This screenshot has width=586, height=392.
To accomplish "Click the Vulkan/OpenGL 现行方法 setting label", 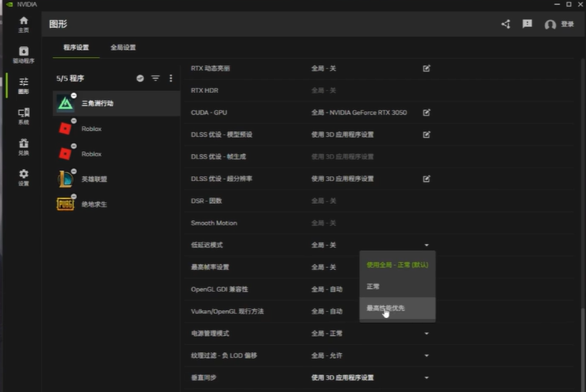I will pyautogui.click(x=227, y=311).
